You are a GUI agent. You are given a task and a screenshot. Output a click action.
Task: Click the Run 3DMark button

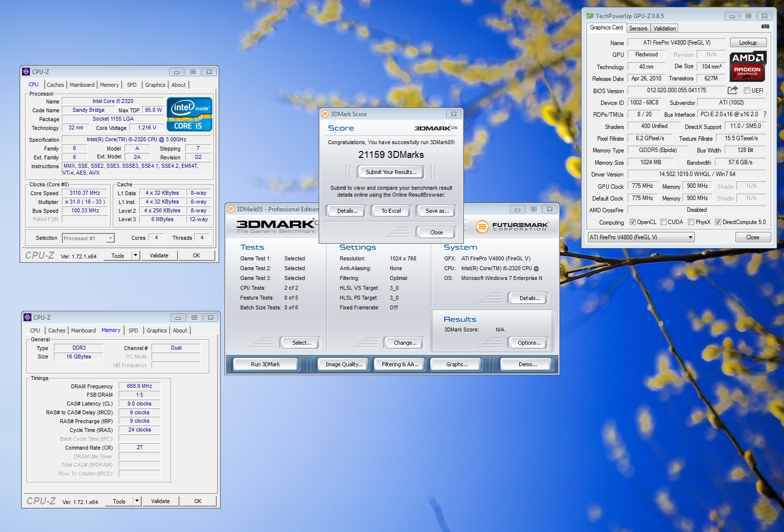[x=265, y=364]
